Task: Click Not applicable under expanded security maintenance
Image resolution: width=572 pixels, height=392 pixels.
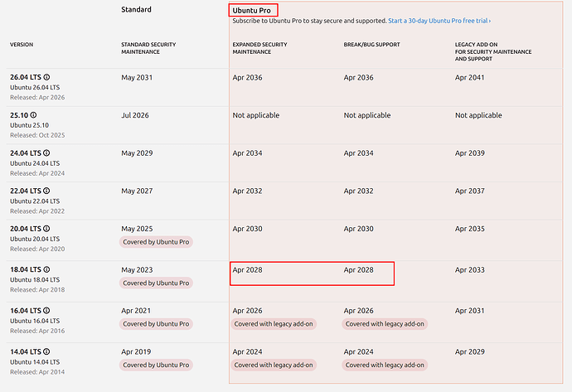Action: (255, 115)
